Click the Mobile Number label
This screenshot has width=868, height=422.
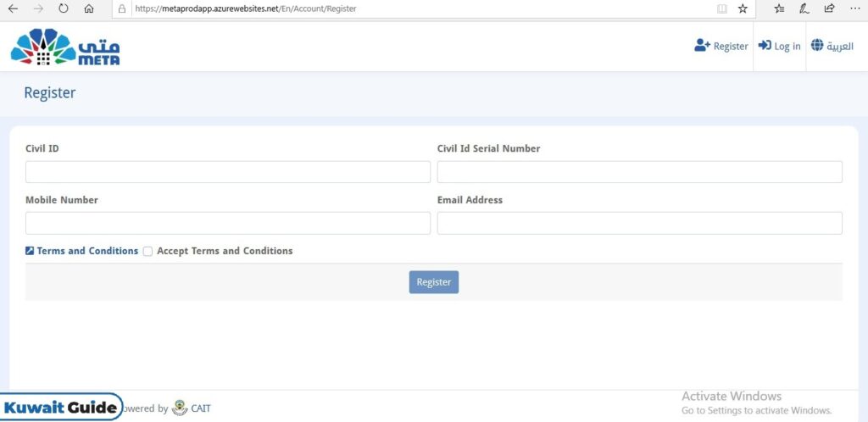pyautogui.click(x=62, y=200)
